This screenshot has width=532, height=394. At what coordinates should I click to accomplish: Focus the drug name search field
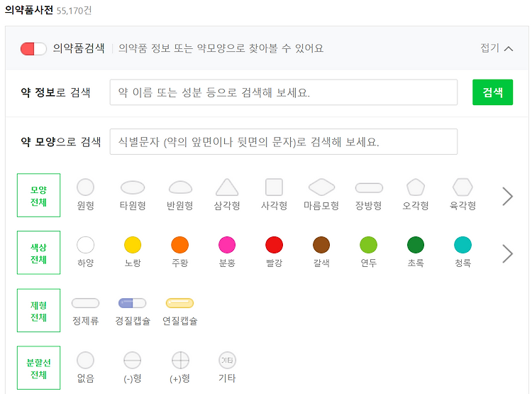(x=283, y=92)
